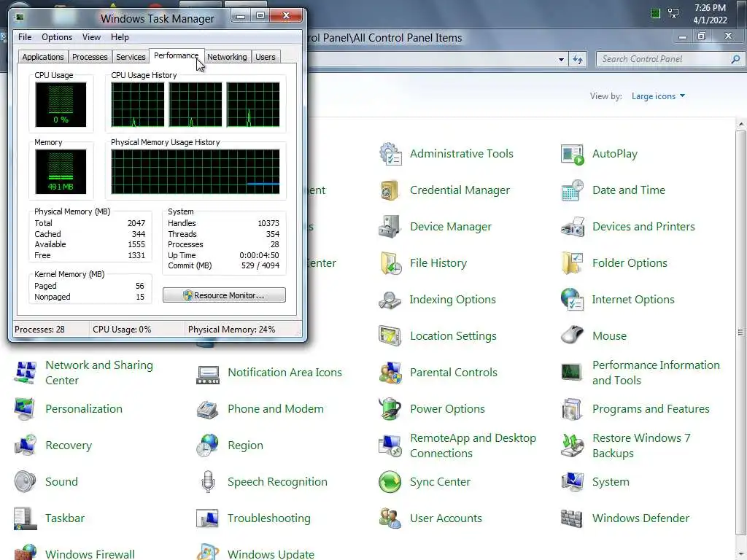Open Personalization icon
This screenshot has height=560, width=747.
click(x=26, y=408)
